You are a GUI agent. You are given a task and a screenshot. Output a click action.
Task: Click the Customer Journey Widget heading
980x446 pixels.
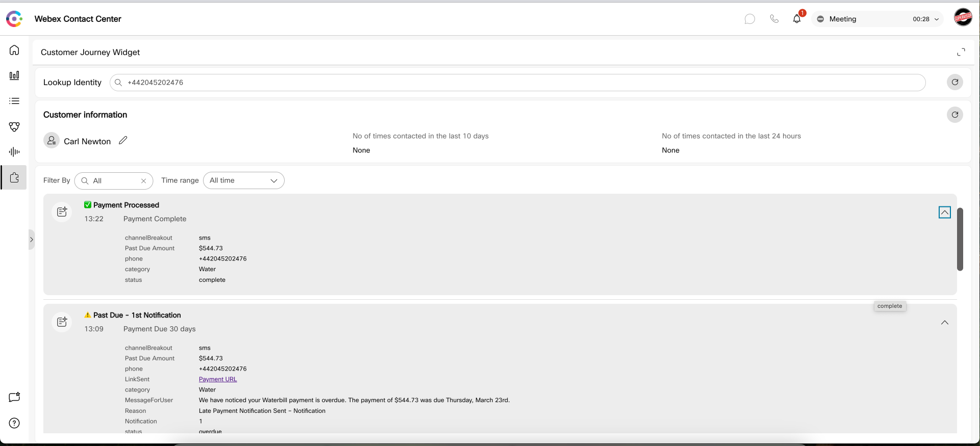[x=90, y=52]
